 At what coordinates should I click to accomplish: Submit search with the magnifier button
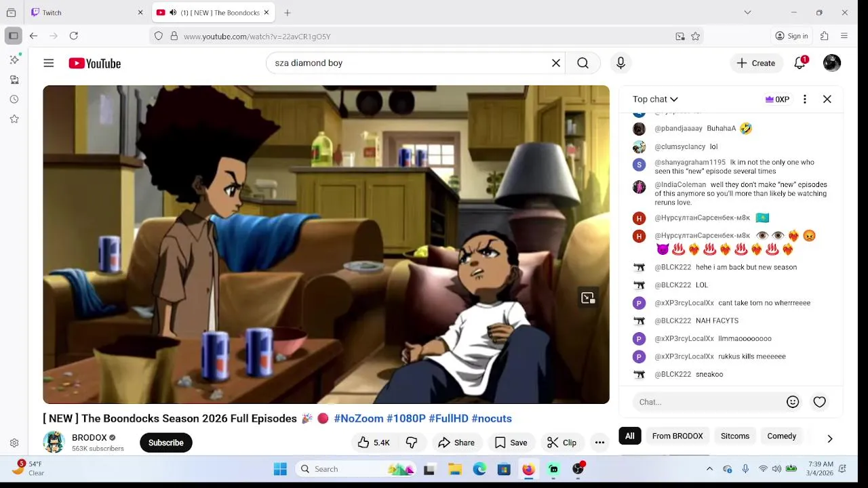point(583,63)
